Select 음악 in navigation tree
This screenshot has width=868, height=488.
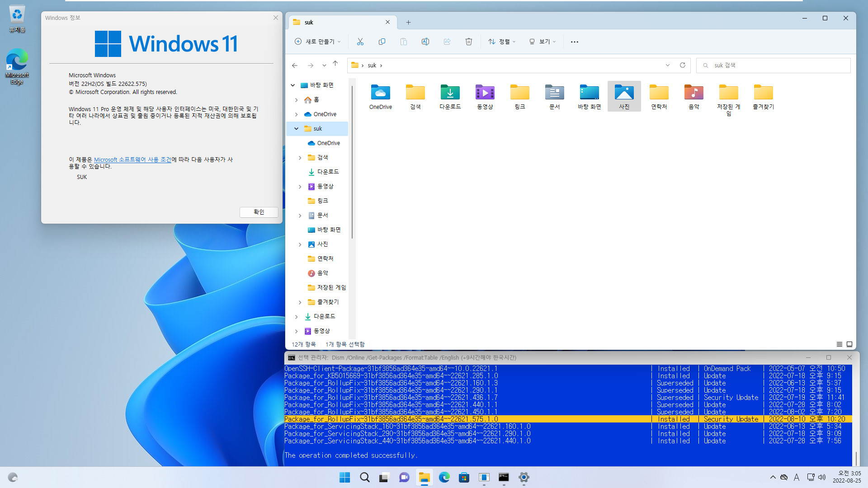pos(322,273)
